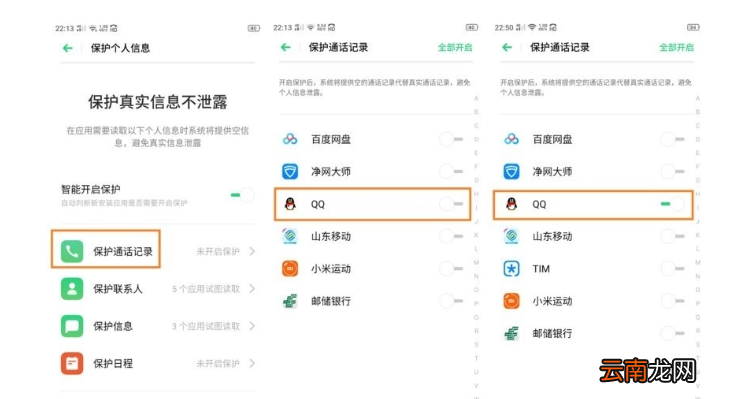Turn on QQ switch in middle screen
The image size is (733, 399).
[x=451, y=204]
